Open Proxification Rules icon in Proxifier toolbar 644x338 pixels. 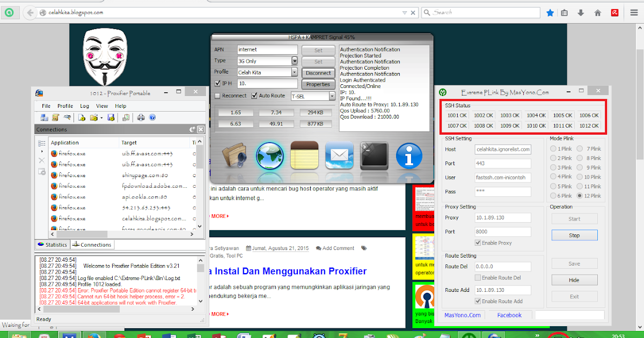[55, 117]
